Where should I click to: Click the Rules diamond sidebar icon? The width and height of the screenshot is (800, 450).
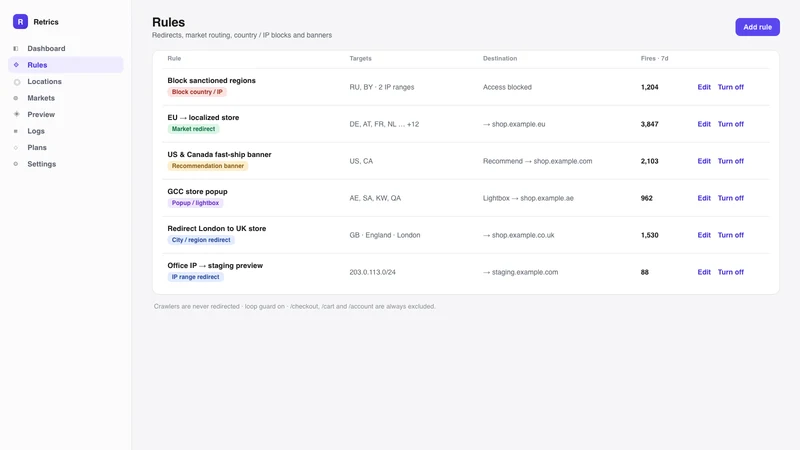click(16, 65)
